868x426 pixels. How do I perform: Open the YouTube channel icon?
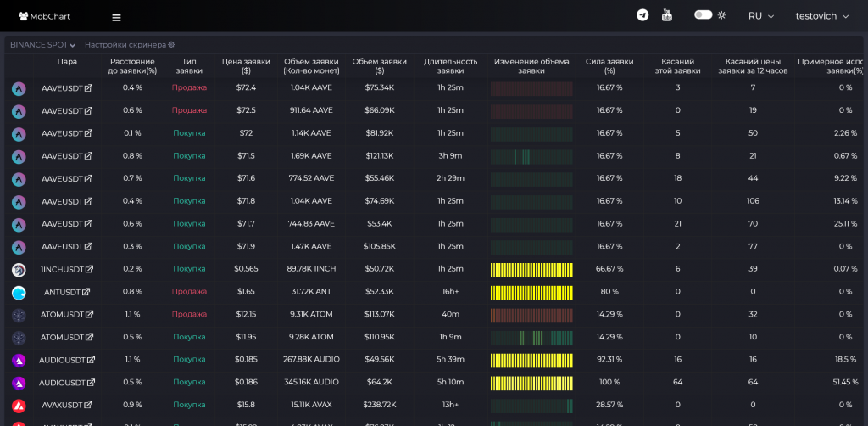click(x=667, y=15)
